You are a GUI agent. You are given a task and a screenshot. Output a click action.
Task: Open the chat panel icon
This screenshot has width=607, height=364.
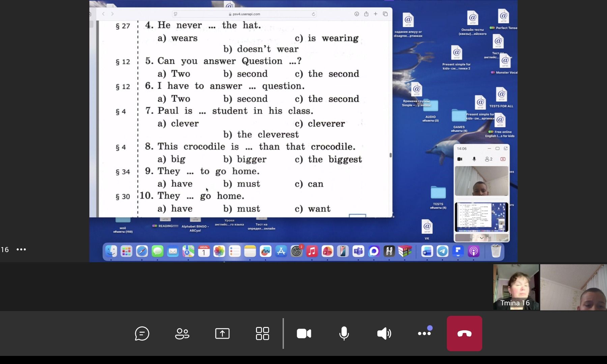[x=142, y=334]
